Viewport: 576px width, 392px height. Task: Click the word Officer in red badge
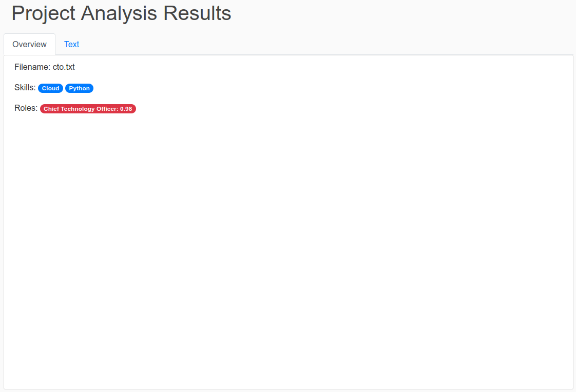click(x=107, y=109)
